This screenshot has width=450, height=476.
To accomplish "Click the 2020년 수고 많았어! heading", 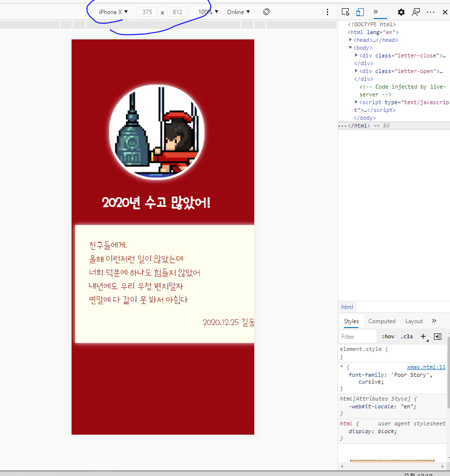I will (x=156, y=203).
